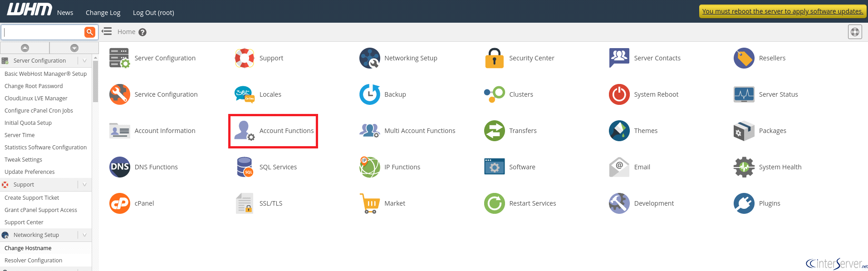Open the Server Contacts icon

point(619,58)
